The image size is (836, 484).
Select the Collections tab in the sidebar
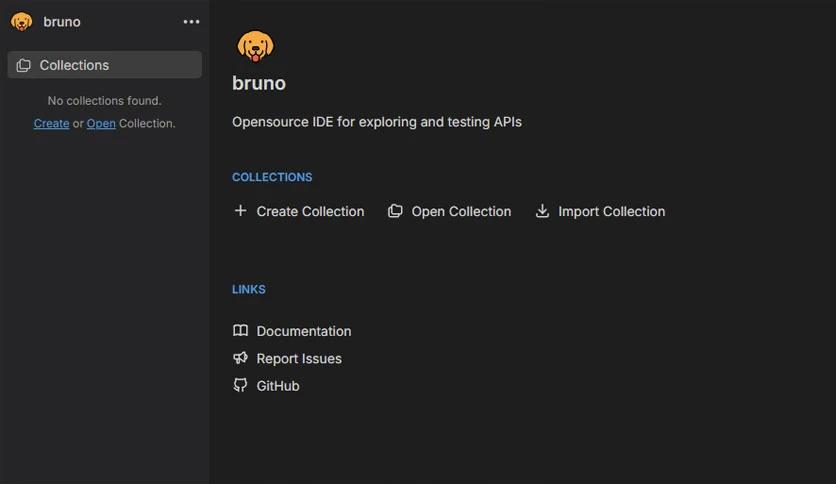point(104,64)
